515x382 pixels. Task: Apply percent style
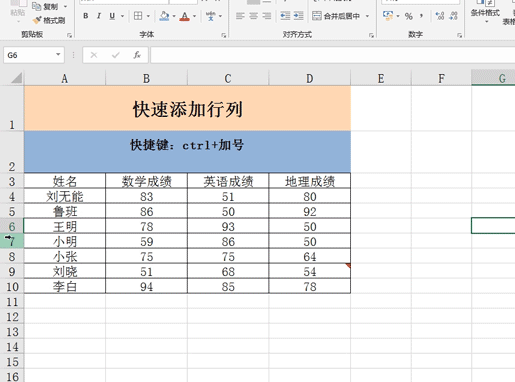pos(408,16)
